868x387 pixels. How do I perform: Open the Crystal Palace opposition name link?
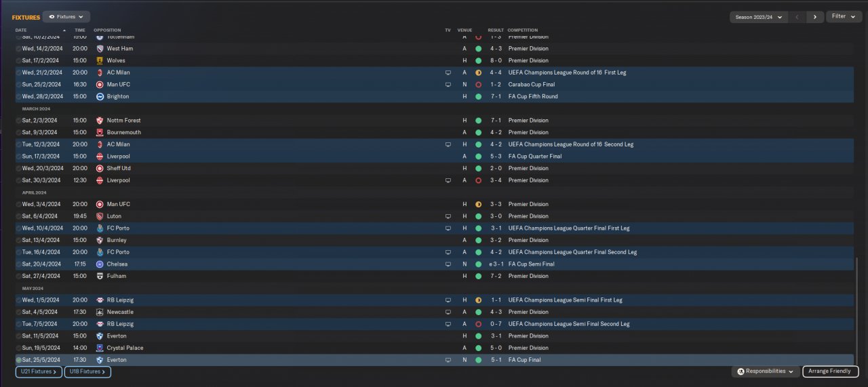tap(125, 348)
